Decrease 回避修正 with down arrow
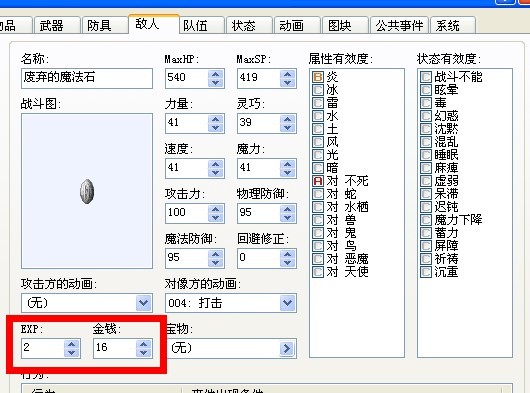 288,263
